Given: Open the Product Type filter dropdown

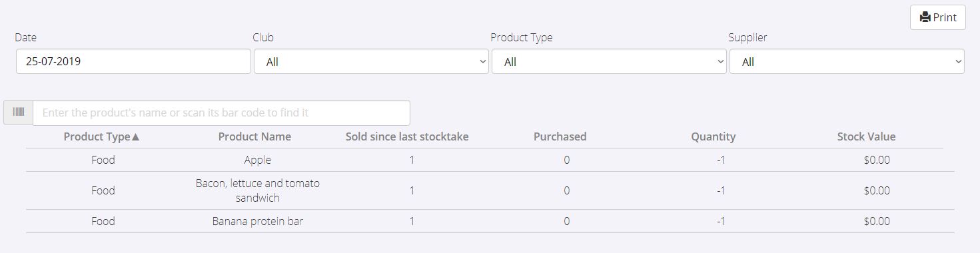Looking at the screenshot, I should [610, 62].
